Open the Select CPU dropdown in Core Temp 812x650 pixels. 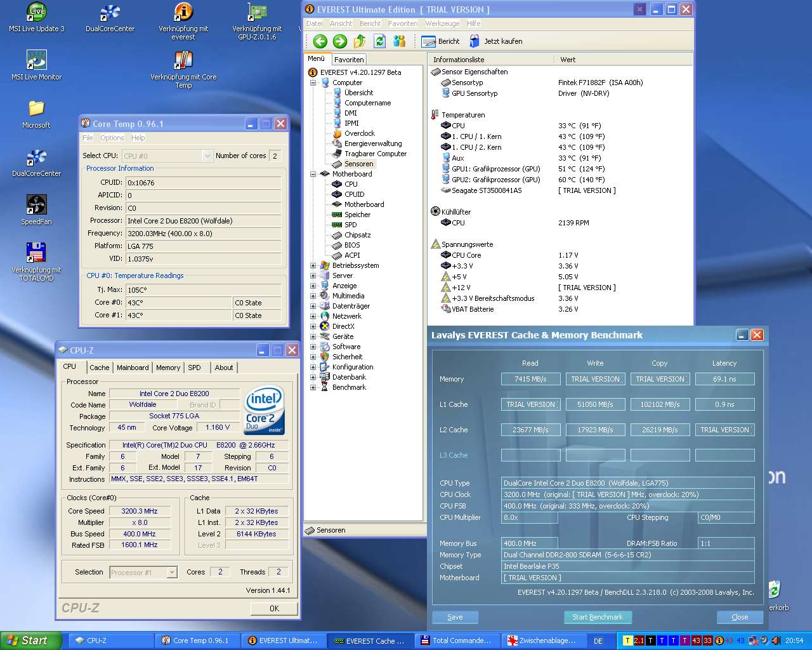click(207, 156)
